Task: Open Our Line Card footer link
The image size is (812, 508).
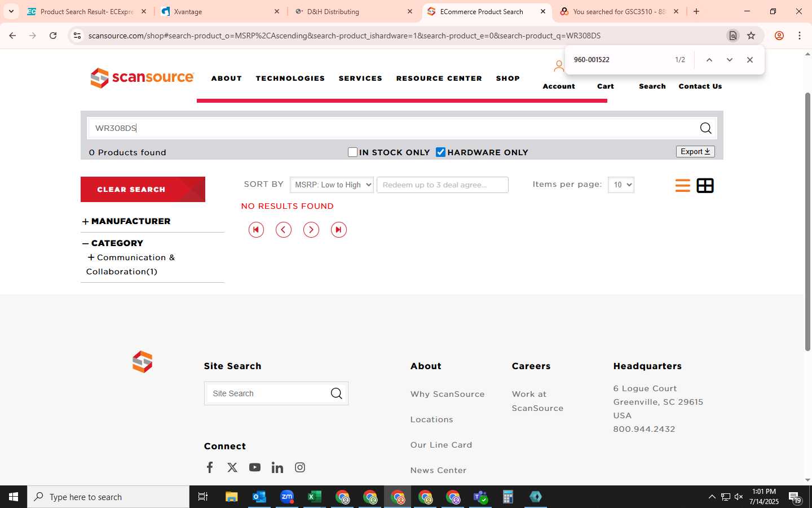Action: click(441, 445)
